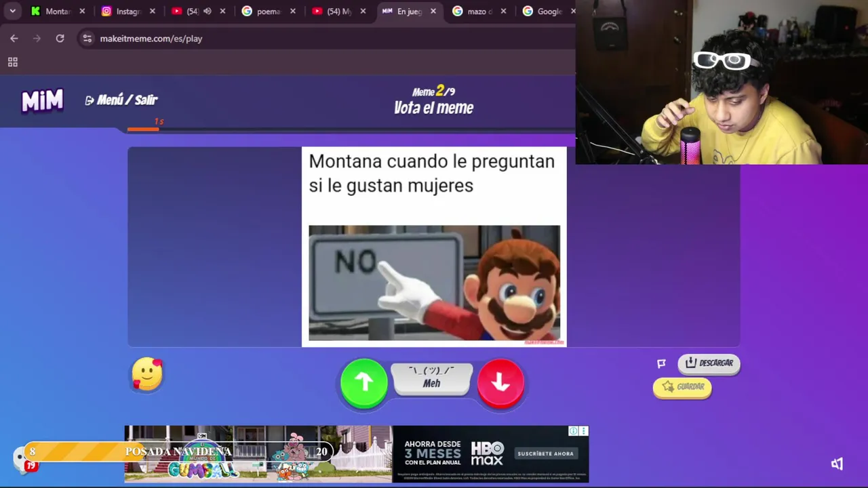This screenshot has height=488, width=868.
Task: Switch to the Google tab at far right
Action: (x=548, y=12)
